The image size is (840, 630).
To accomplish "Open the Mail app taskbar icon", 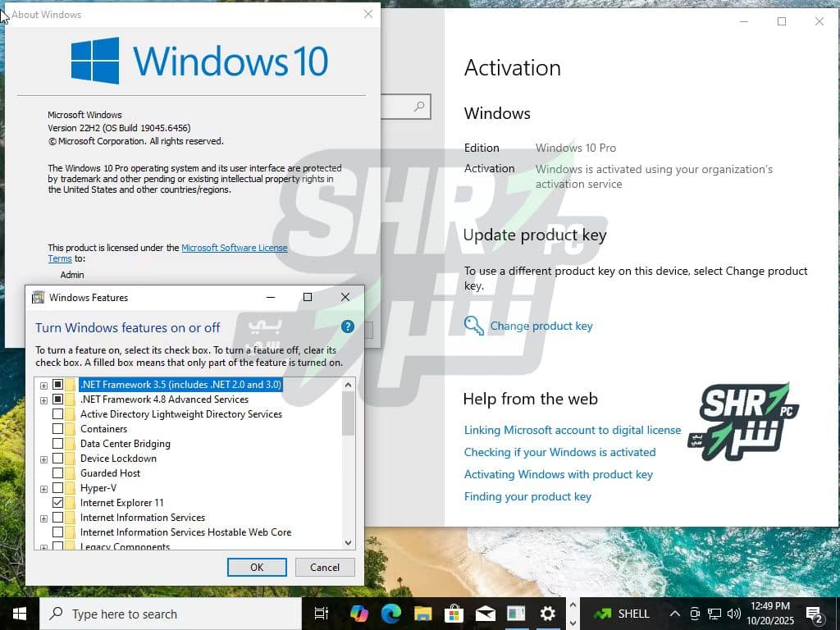I will pos(485,613).
